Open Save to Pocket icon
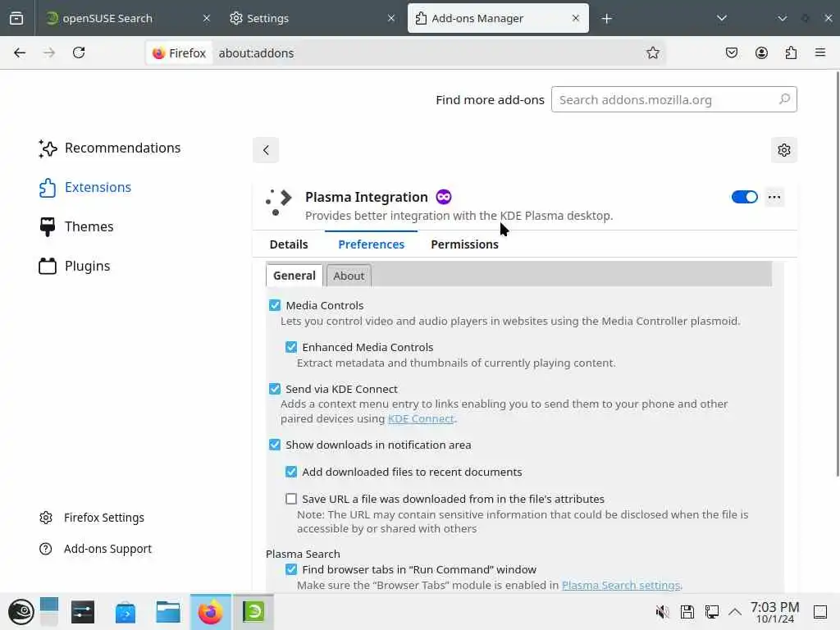Screen dimensions: 840x630 pos(731,52)
